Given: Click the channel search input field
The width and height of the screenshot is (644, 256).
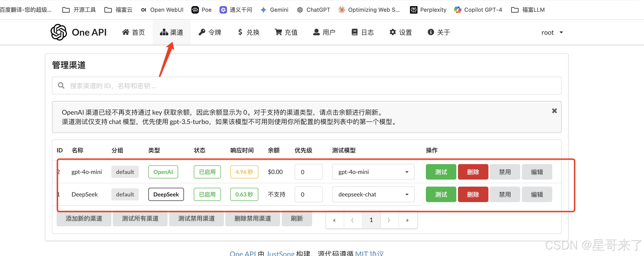Looking at the screenshot, I should (x=306, y=86).
